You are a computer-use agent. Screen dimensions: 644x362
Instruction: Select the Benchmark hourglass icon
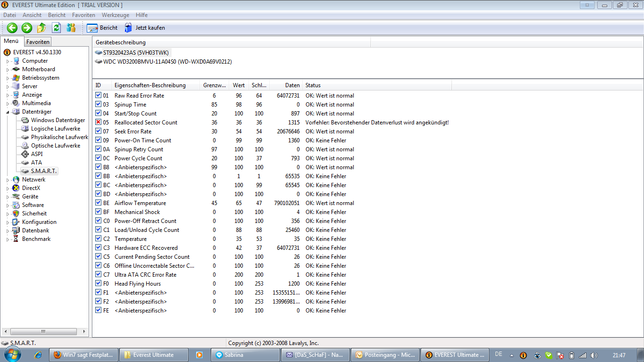[x=17, y=239]
